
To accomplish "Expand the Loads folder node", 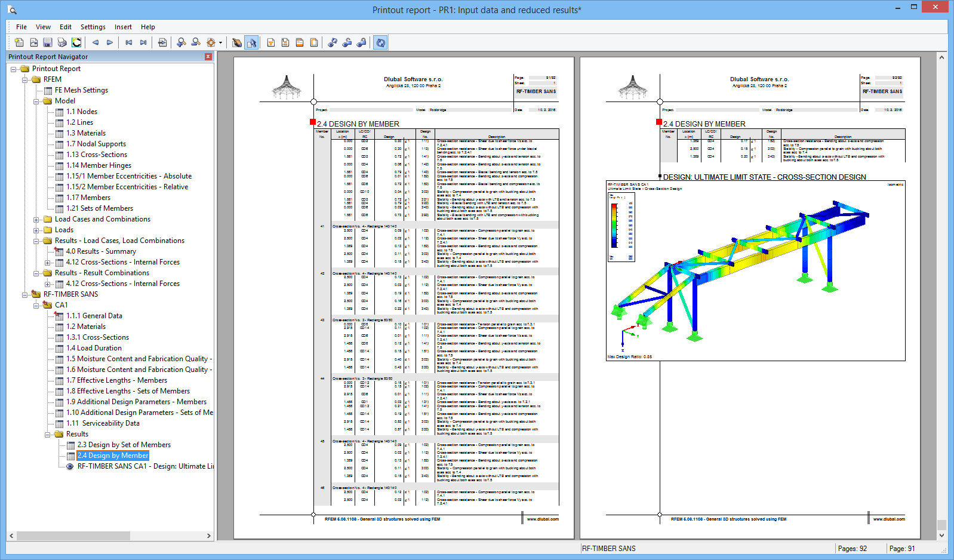I will pos(36,230).
